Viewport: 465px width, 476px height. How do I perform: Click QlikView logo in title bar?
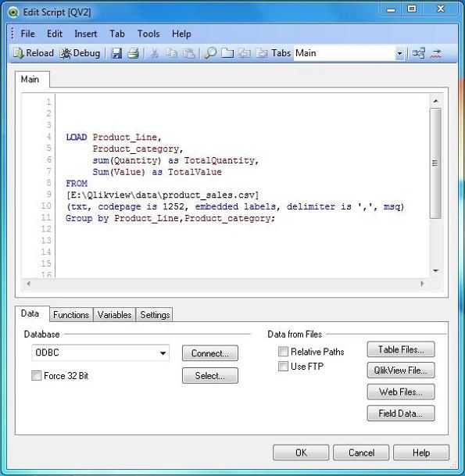click(x=13, y=13)
